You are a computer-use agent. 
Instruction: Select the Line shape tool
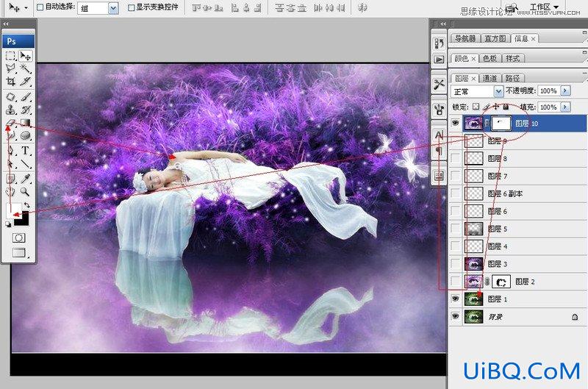coord(25,163)
